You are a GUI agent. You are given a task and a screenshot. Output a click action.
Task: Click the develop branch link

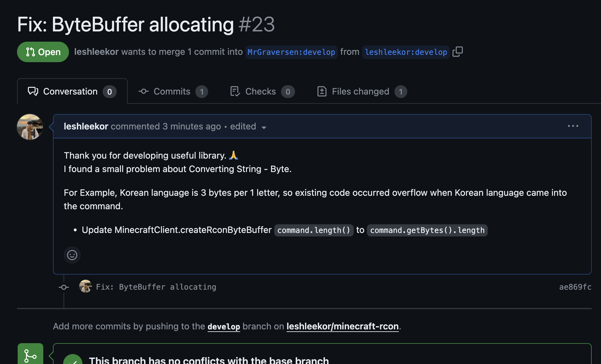pyautogui.click(x=224, y=327)
